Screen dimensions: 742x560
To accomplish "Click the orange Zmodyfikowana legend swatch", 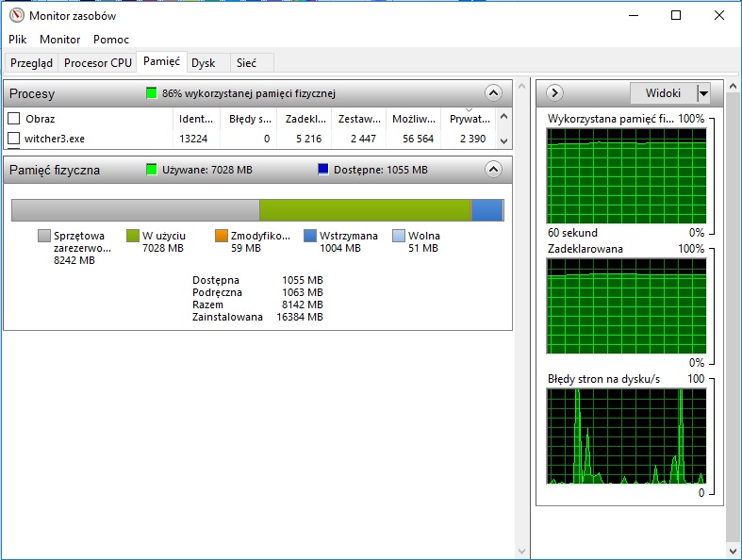I will 222,236.
